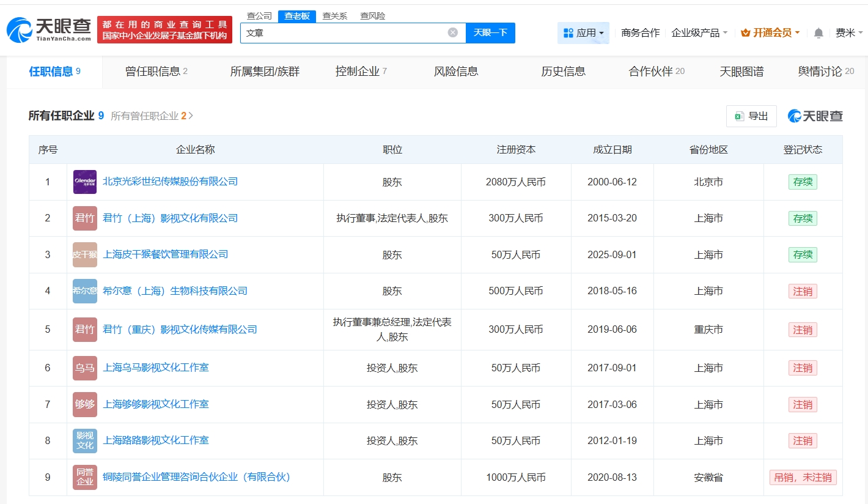Click the 登记状态 column header

pos(803,150)
